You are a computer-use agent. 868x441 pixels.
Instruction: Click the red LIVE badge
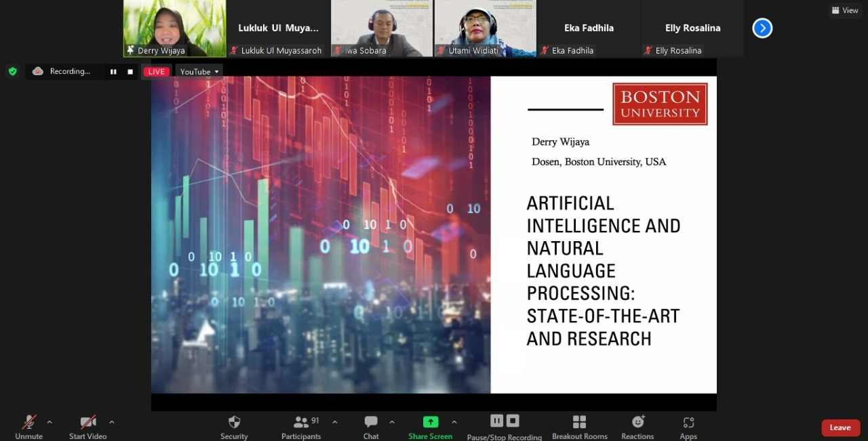[157, 72]
